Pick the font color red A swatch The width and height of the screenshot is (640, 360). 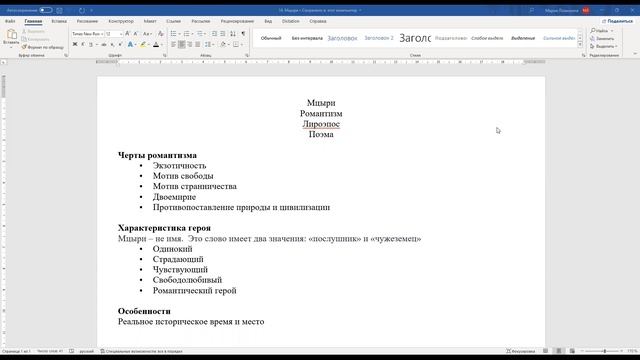pyautogui.click(x=156, y=44)
